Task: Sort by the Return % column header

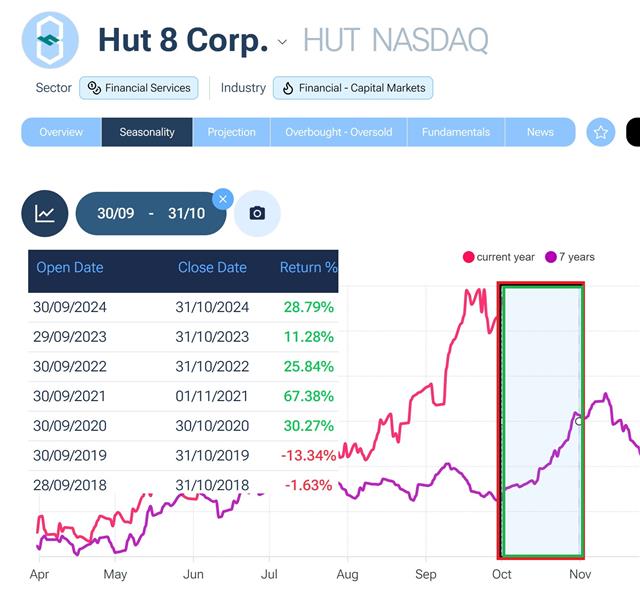Action: pyautogui.click(x=308, y=268)
